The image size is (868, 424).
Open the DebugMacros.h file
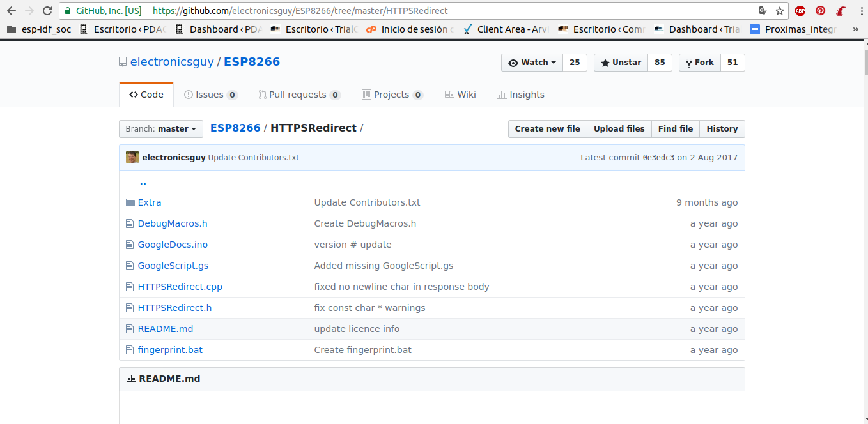click(173, 223)
